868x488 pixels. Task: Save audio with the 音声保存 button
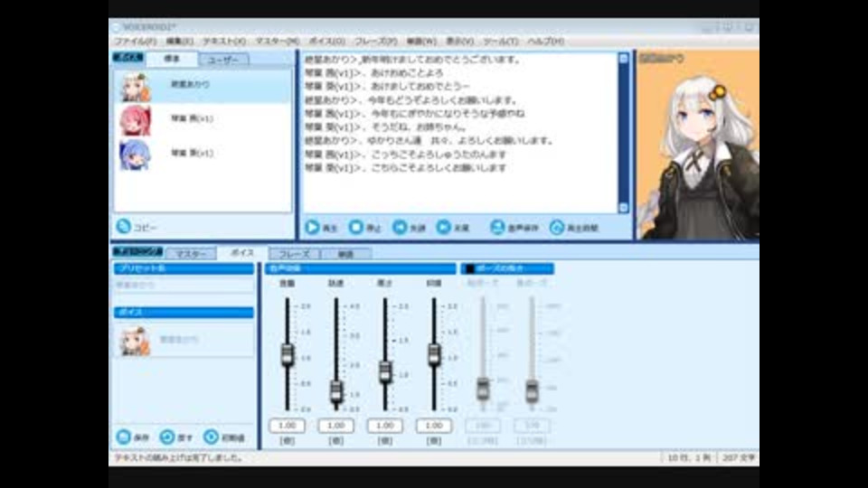pyautogui.click(x=514, y=228)
